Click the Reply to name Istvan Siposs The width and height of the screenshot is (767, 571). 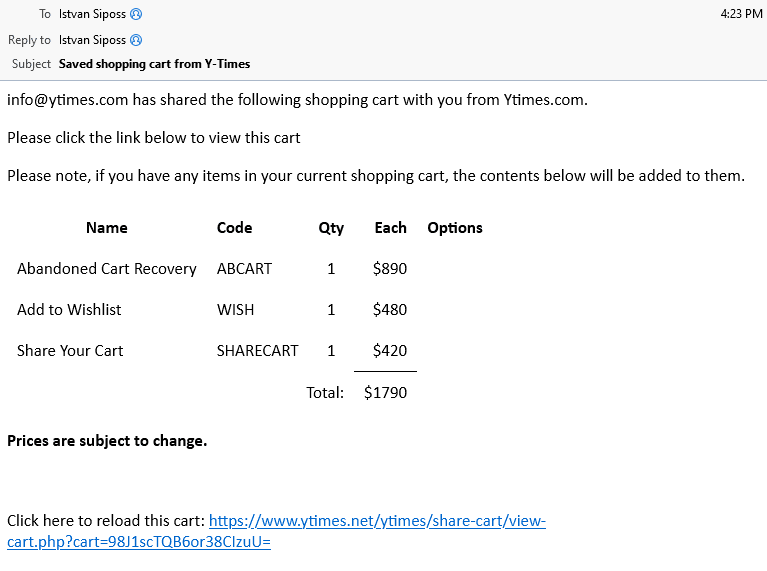point(92,40)
